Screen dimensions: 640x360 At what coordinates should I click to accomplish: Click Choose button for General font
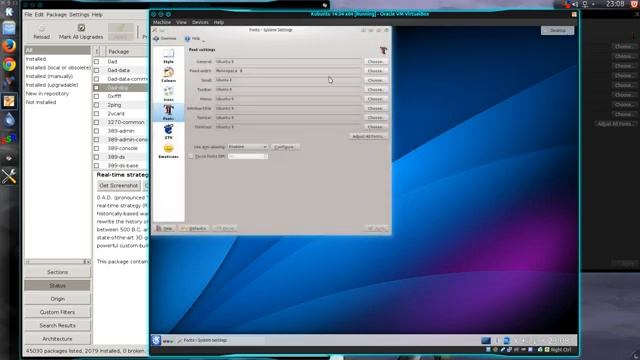point(376,62)
